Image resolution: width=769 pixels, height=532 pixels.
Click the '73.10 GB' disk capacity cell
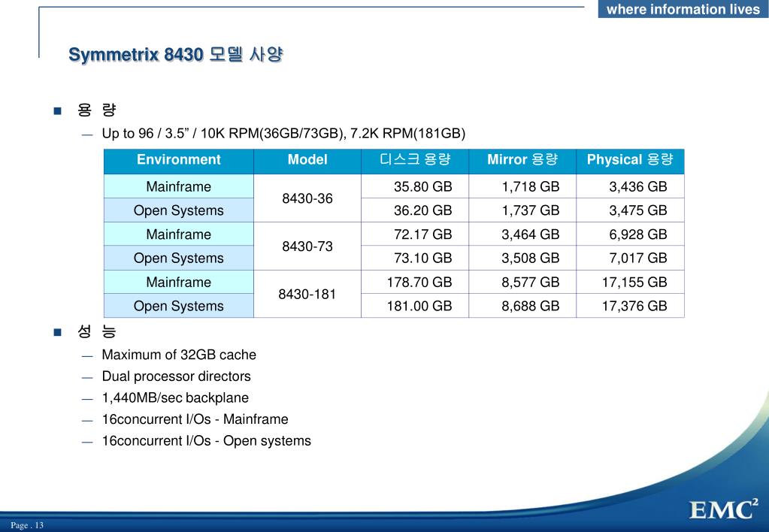[x=415, y=258]
